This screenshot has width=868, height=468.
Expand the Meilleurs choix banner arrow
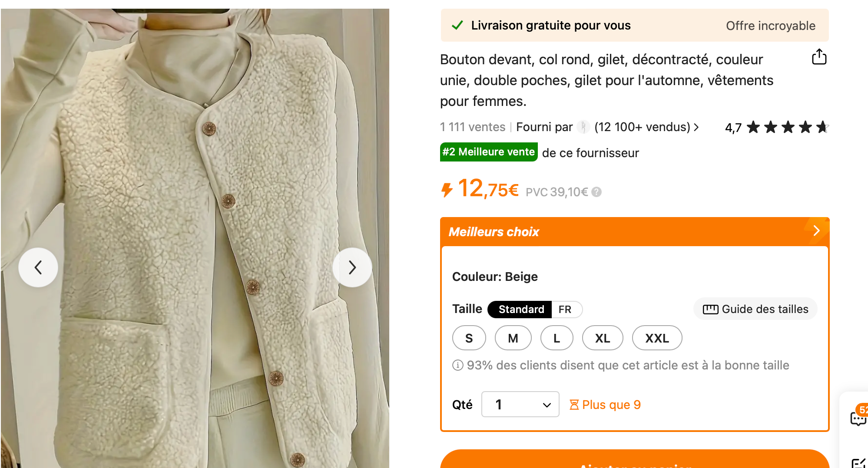(816, 231)
